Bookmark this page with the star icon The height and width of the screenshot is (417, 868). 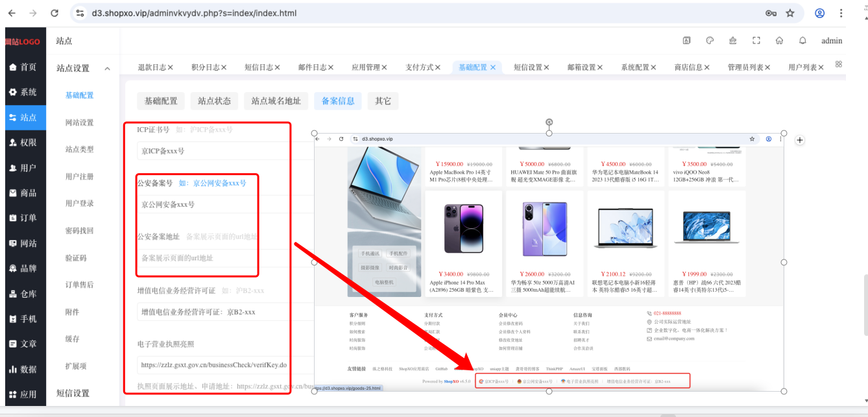tap(790, 13)
